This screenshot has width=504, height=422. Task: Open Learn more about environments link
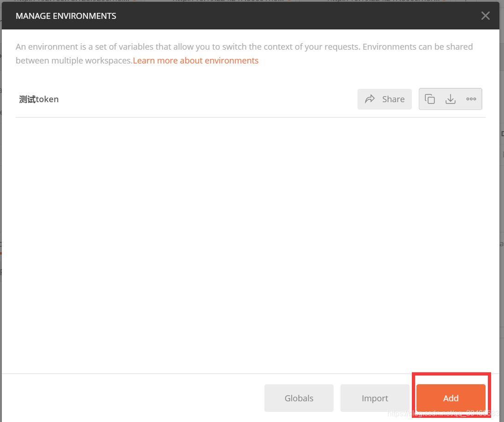click(196, 60)
